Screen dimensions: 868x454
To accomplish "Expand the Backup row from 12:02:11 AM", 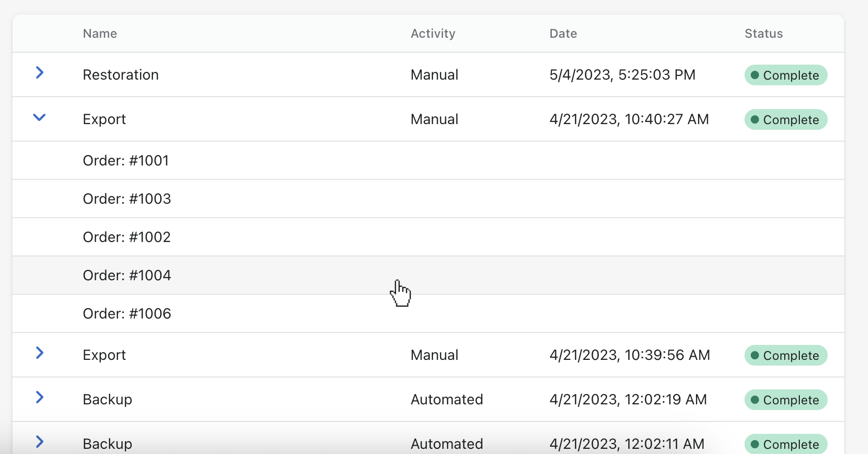I will pyautogui.click(x=39, y=442).
